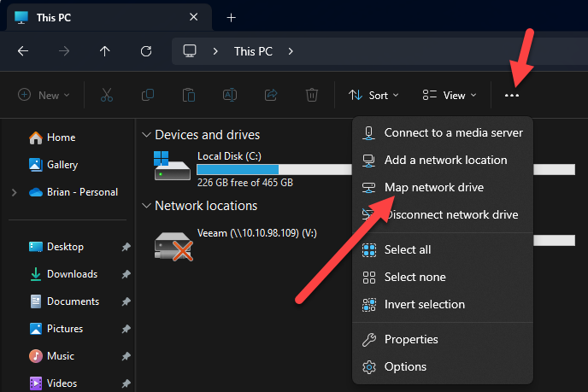This screenshot has height=392, width=588.
Task: Expand Brian - Personal OneDrive tree node
Action: pos(15,193)
